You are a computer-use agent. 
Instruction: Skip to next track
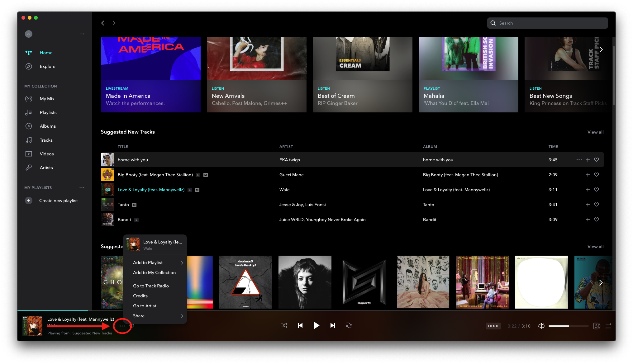pyautogui.click(x=333, y=325)
